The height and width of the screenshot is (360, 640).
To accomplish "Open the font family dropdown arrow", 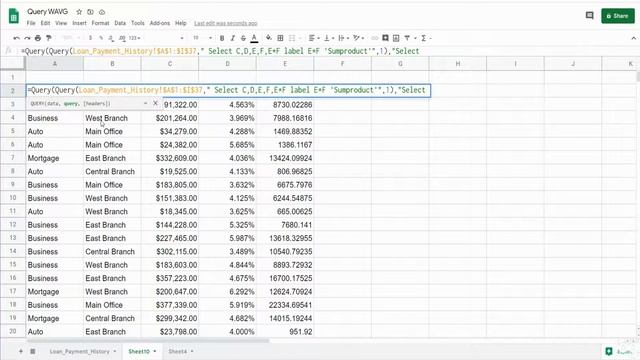I will tap(182, 38).
